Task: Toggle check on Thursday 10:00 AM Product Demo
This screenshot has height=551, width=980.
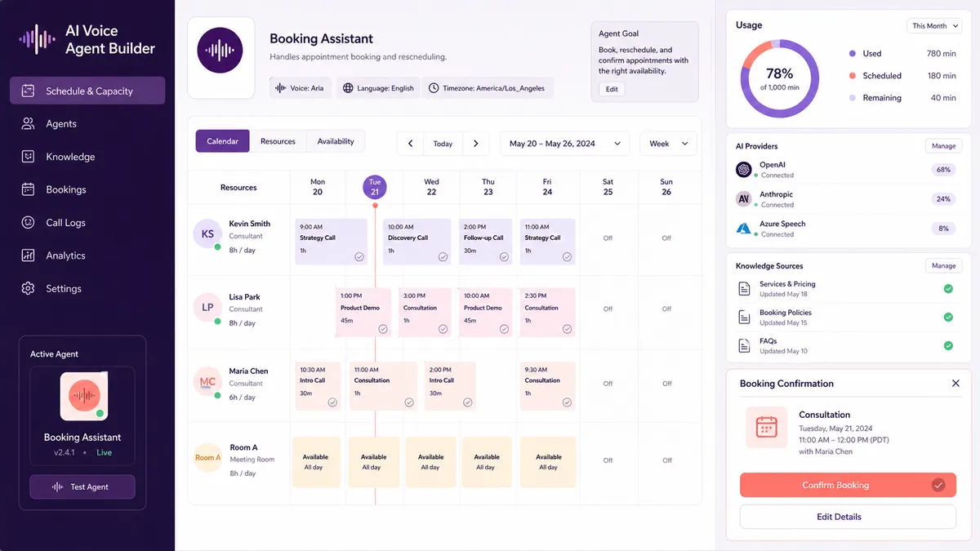Action: pyautogui.click(x=504, y=329)
